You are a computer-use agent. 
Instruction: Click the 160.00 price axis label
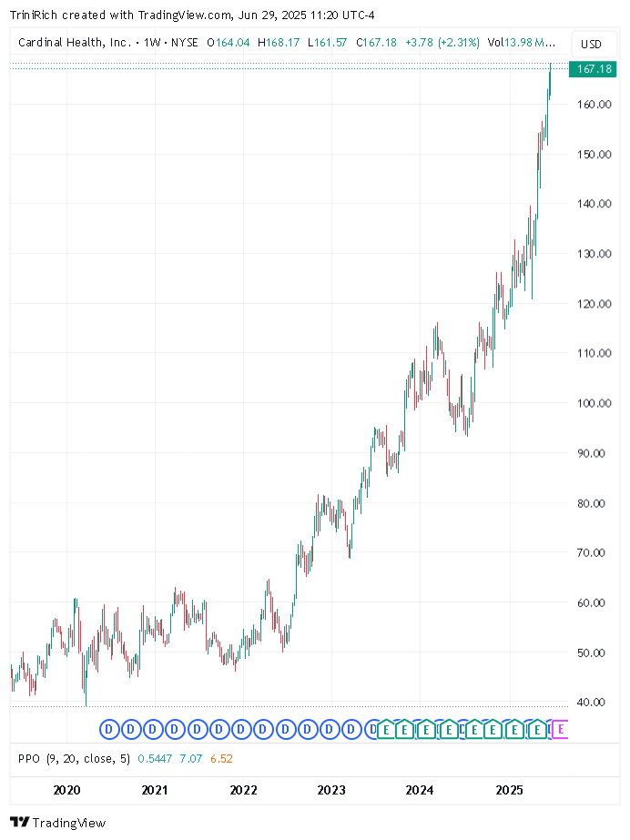click(x=594, y=105)
